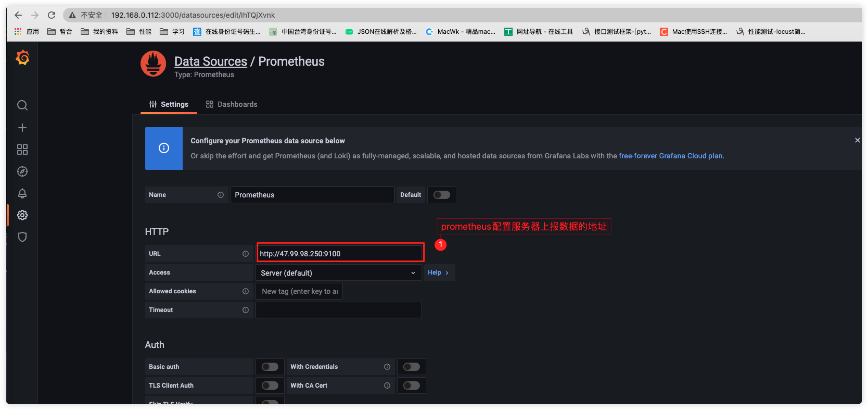Click the info icon next to With Credentials
The image size is (868, 410).
coord(387,367)
